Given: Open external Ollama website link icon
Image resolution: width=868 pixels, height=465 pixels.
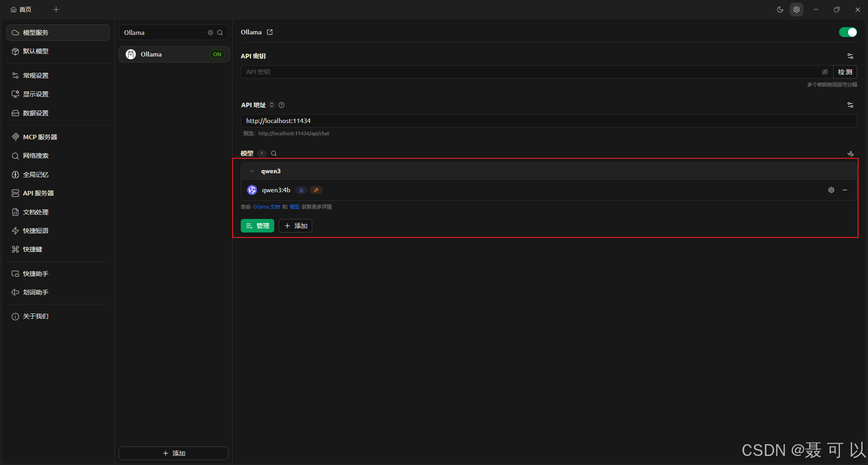Looking at the screenshot, I should (270, 32).
